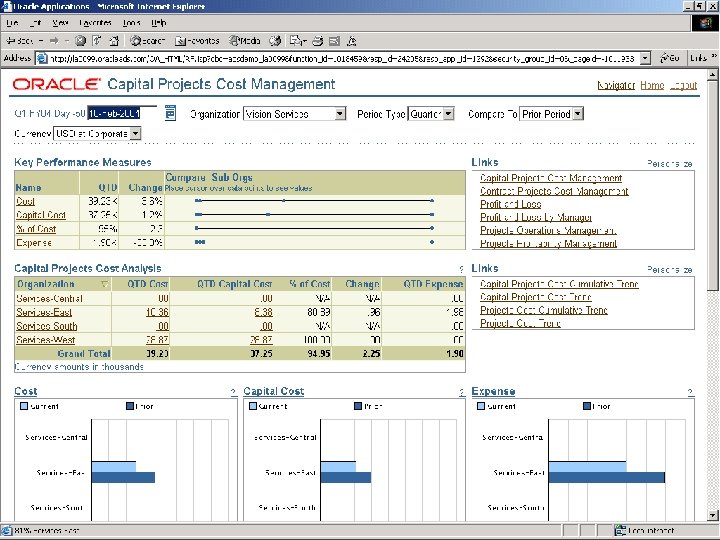The width and height of the screenshot is (720, 540).
Task: Stop the page from loading
Action: tap(80, 41)
